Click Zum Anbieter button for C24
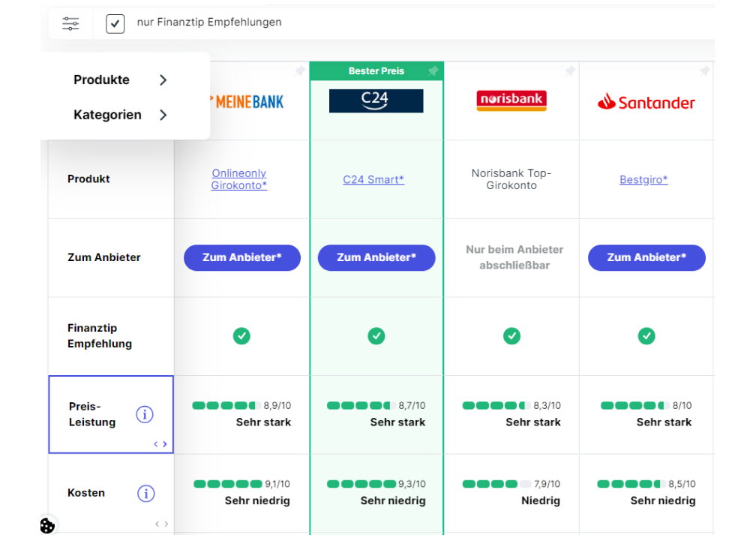Screen dimensions: 756x535 376,257
